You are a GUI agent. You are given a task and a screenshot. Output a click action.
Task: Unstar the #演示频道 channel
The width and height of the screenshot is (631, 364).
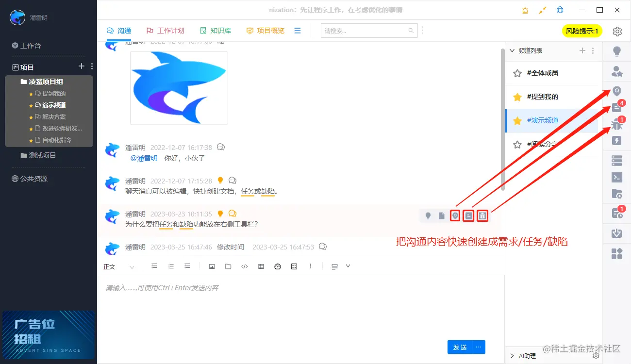pos(517,120)
